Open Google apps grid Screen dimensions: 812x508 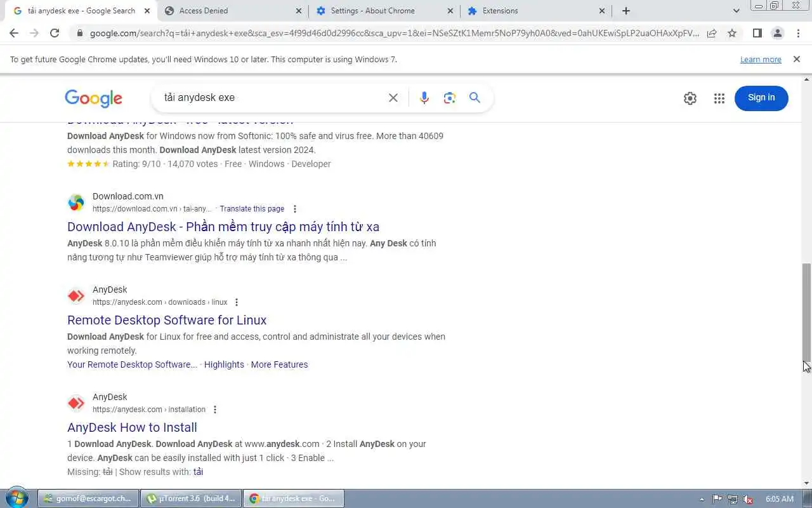[719, 98]
